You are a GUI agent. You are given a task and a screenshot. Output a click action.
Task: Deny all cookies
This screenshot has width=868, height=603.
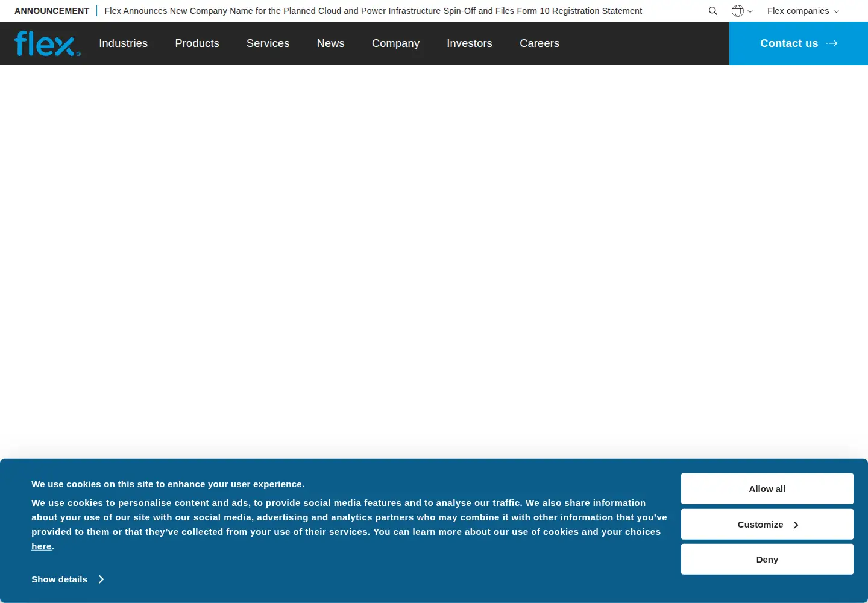pyautogui.click(x=767, y=560)
